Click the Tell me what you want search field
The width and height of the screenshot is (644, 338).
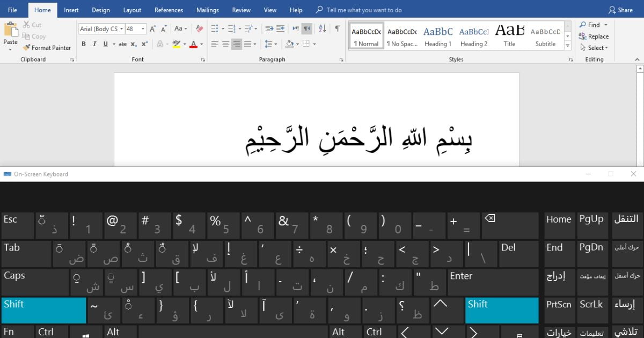(x=364, y=10)
